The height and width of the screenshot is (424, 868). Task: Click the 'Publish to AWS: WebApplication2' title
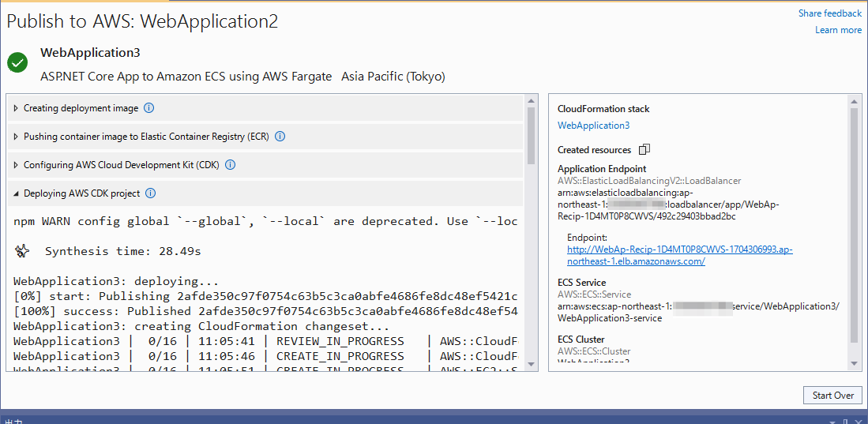click(x=142, y=21)
